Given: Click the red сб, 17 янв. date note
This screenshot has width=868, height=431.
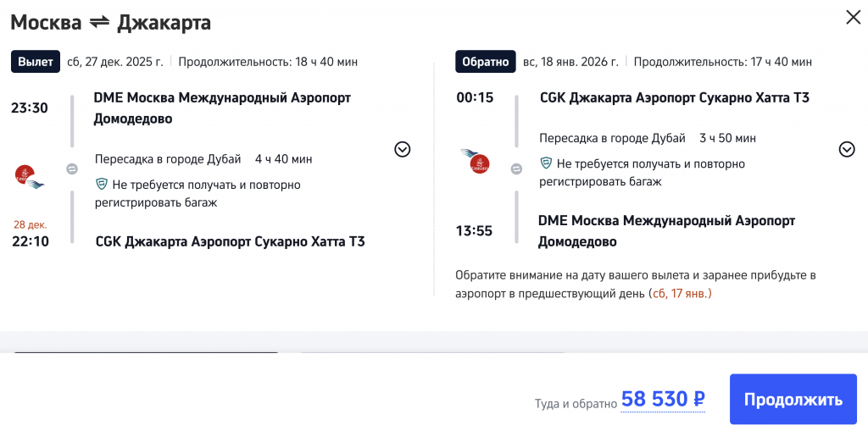Looking at the screenshot, I should pos(680,294).
